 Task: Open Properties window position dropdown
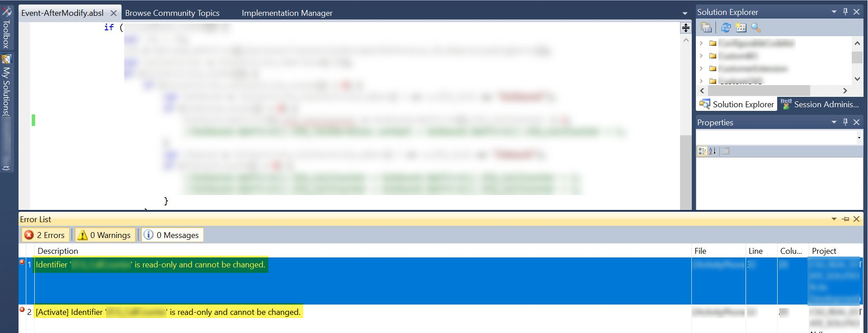pos(834,122)
